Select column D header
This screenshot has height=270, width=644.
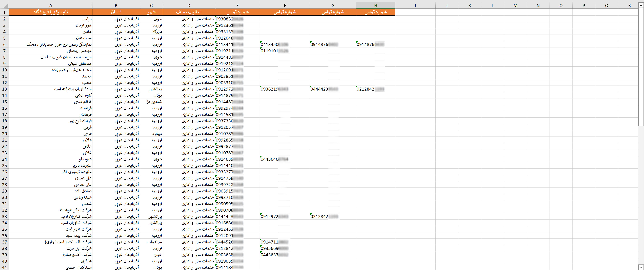(x=189, y=5)
